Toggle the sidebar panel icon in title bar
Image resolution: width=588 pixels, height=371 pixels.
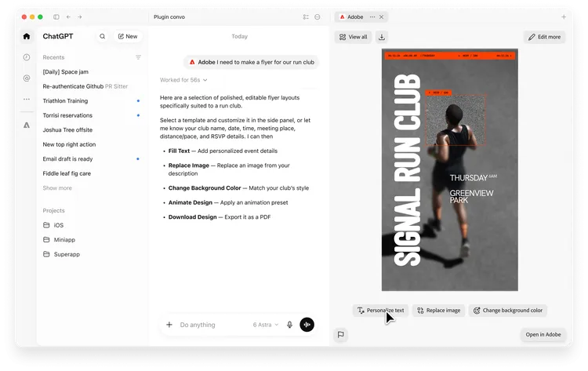[x=56, y=17]
